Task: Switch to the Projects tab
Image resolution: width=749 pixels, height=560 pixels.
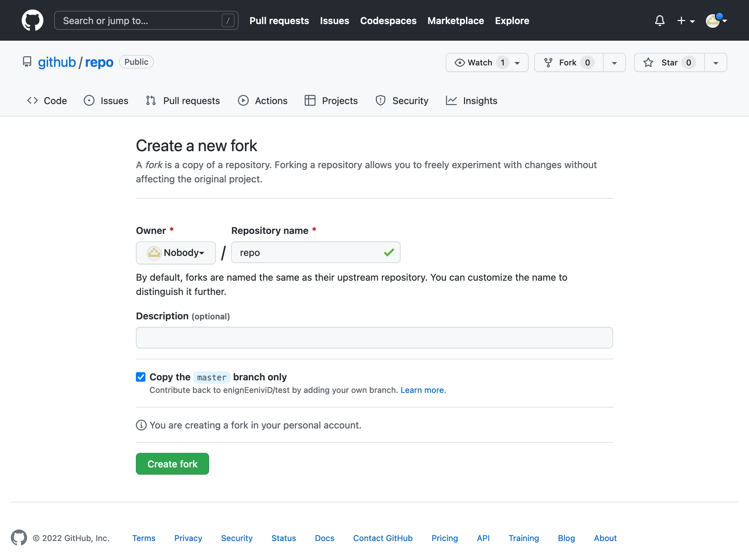Action: click(x=331, y=101)
